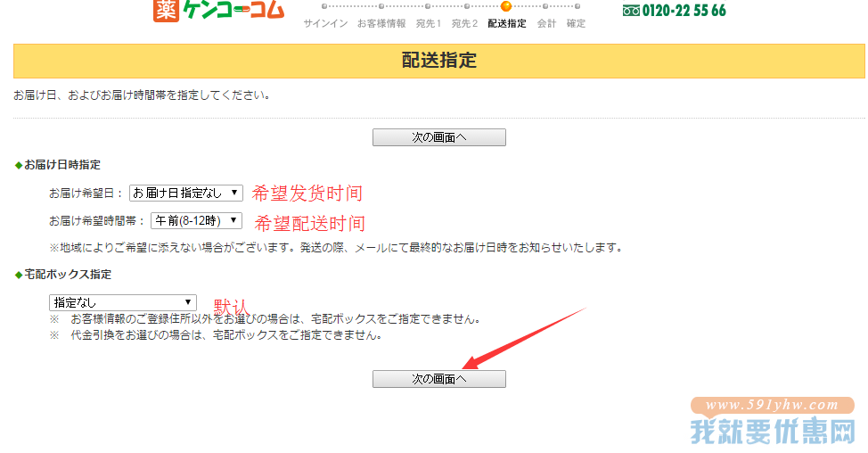868x453 pixels.
Task: Click the orange current-step progress dot
Action: tap(506, 6)
